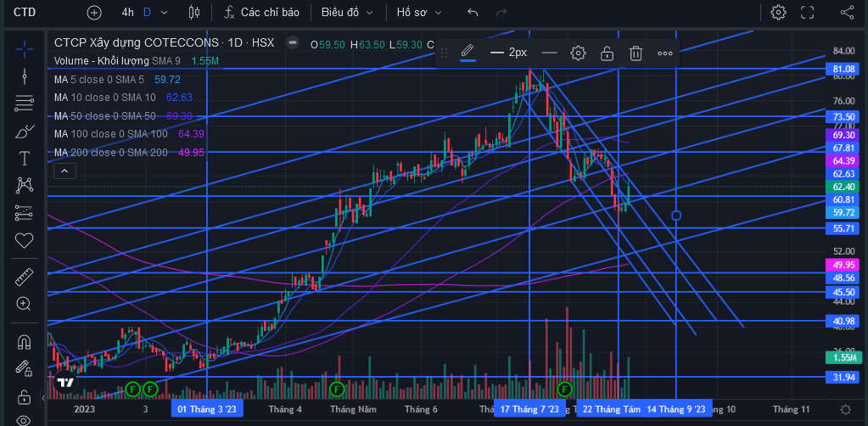Click the undo arrow

tap(473, 12)
